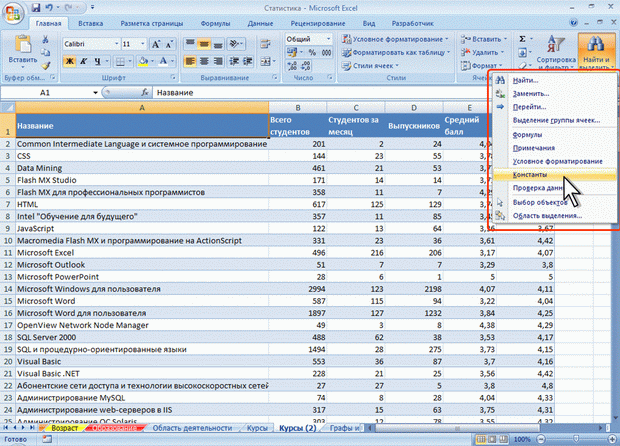The width and height of the screenshot is (620, 446).
Task: Choose Выделение группы ячеек...
Action: click(x=555, y=120)
